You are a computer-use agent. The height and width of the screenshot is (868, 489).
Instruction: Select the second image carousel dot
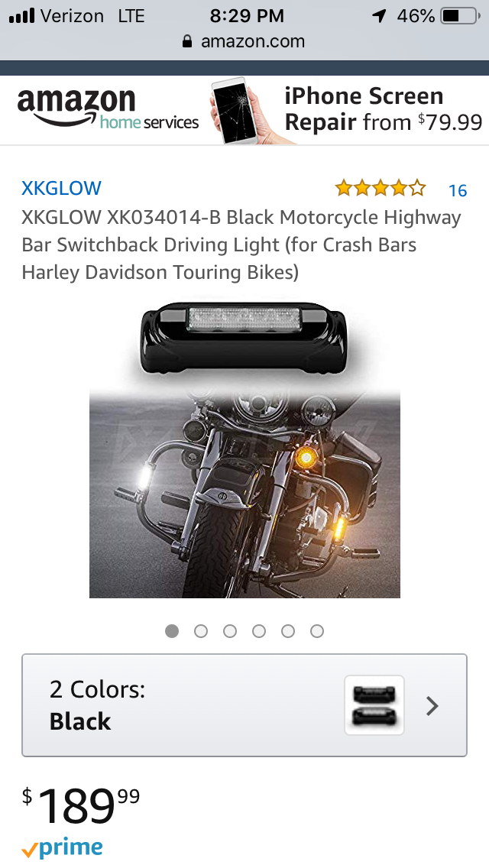tap(201, 631)
